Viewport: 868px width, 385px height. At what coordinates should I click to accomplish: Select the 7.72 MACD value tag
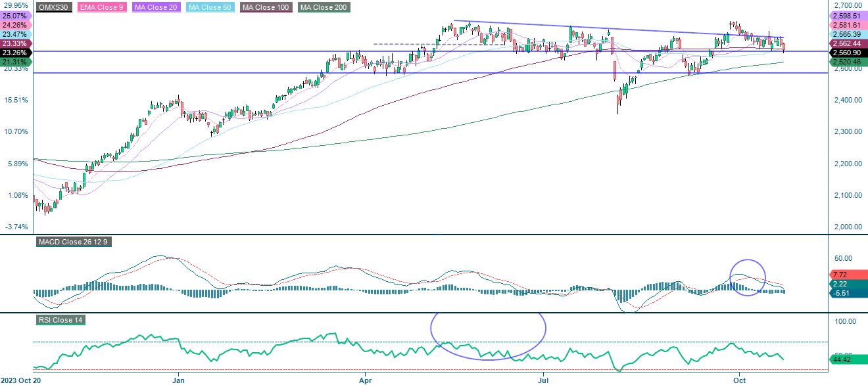[848, 275]
